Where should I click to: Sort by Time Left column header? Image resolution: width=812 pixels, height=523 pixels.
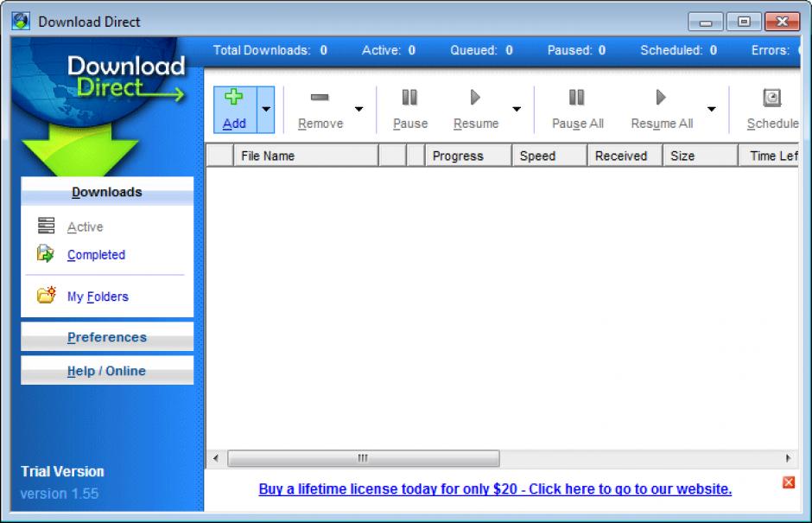(x=769, y=156)
